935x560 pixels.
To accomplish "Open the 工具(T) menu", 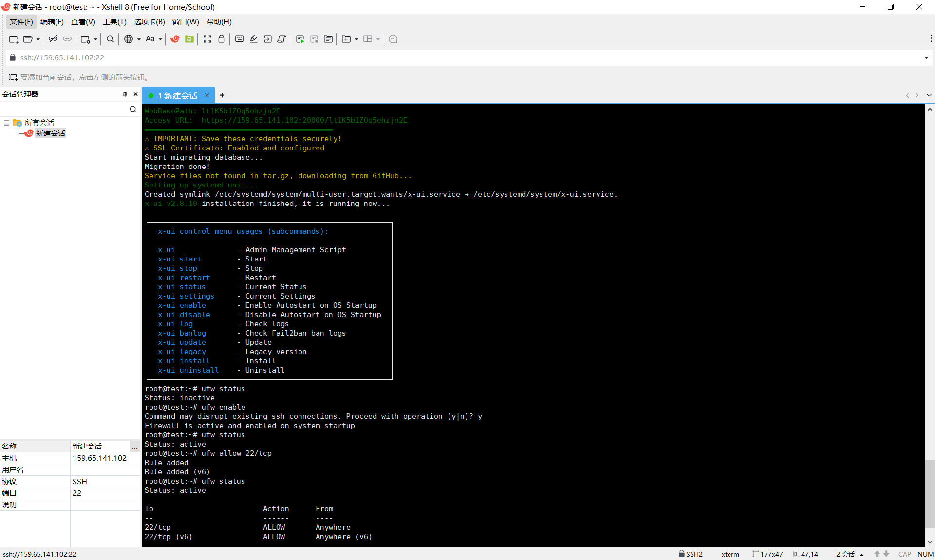I will (114, 22).
